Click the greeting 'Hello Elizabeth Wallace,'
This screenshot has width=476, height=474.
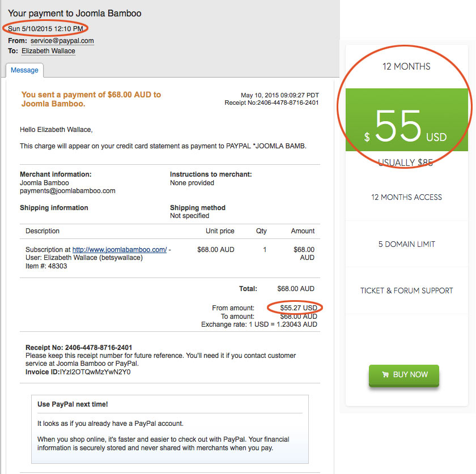(56, 130)
